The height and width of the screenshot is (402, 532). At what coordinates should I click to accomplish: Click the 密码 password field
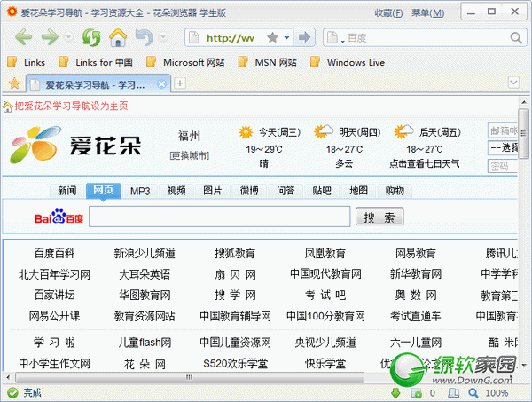[503, 166]
